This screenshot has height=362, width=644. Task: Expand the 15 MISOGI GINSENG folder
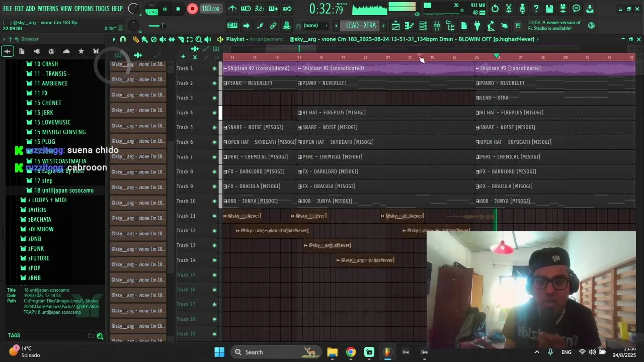point(56,132)
